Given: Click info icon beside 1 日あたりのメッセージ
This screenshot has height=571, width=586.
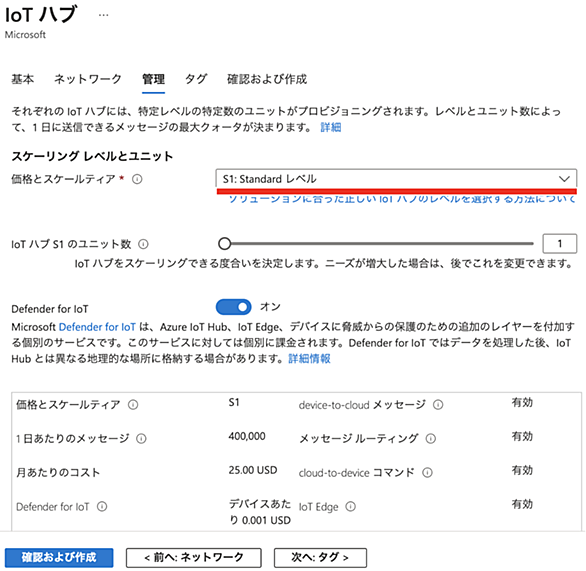Looking at the screenshot, I should point(141,438).
